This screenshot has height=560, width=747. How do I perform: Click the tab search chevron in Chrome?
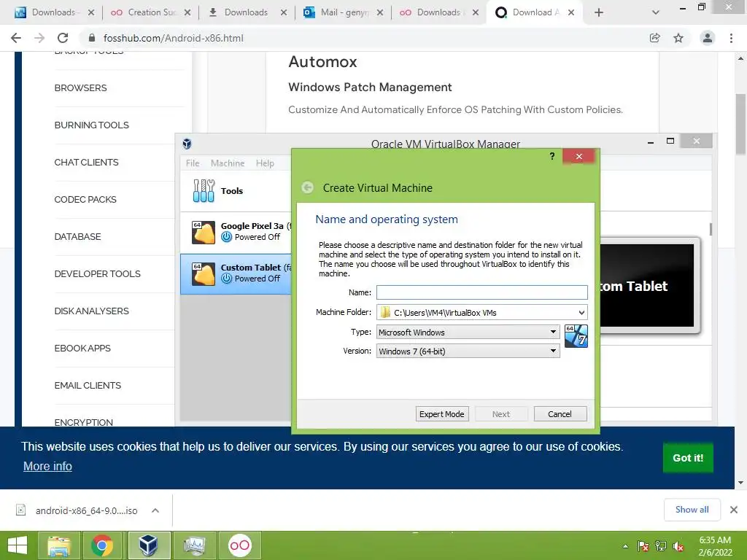[x=656, y=12]
